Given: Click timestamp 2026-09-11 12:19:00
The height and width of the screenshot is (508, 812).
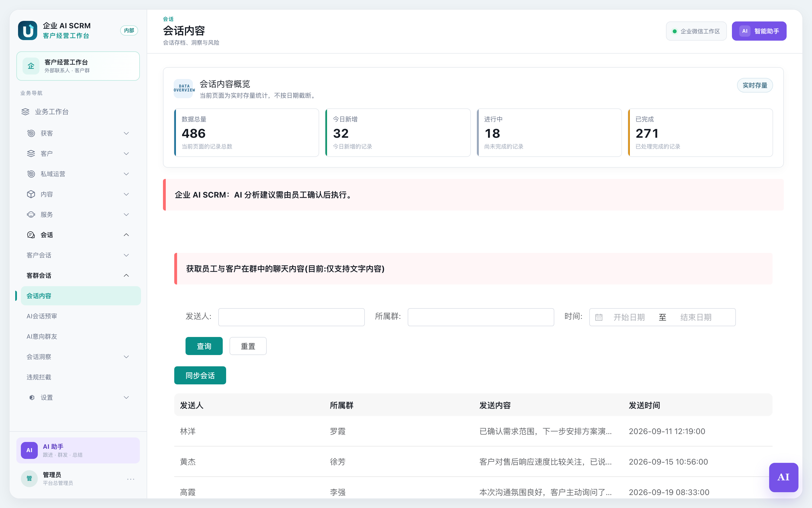Looking at the screenshot, I should pos(667,431).
